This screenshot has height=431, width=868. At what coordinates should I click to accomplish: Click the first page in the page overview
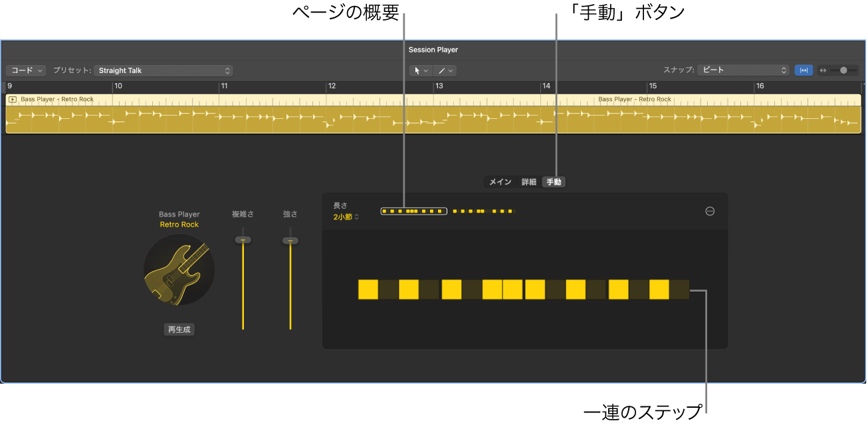(x=413, y=211)
